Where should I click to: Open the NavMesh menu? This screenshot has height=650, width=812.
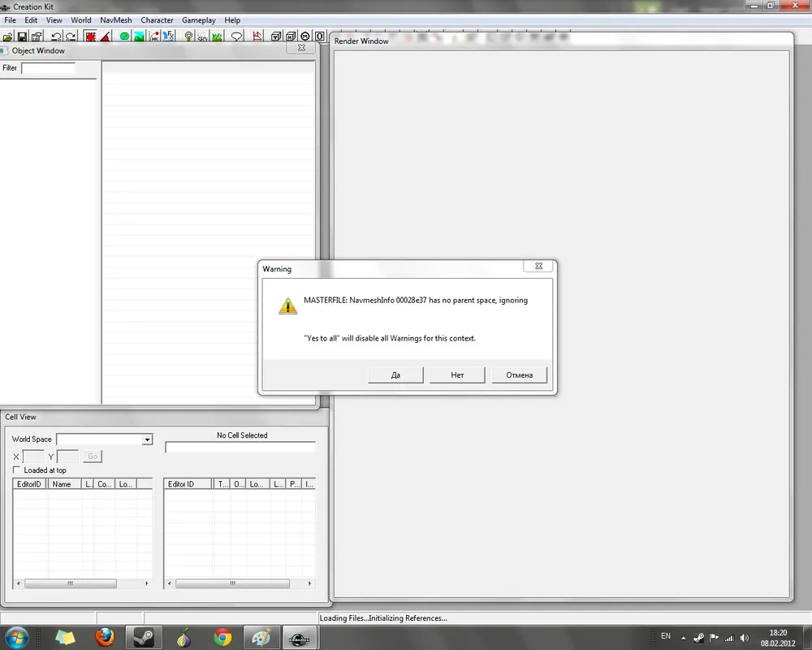(x=115, y=20)
